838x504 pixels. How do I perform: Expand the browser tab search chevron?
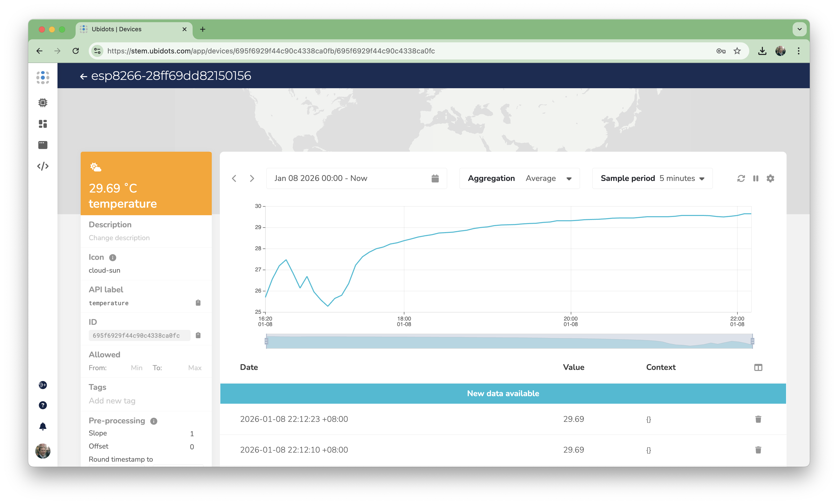799,29
